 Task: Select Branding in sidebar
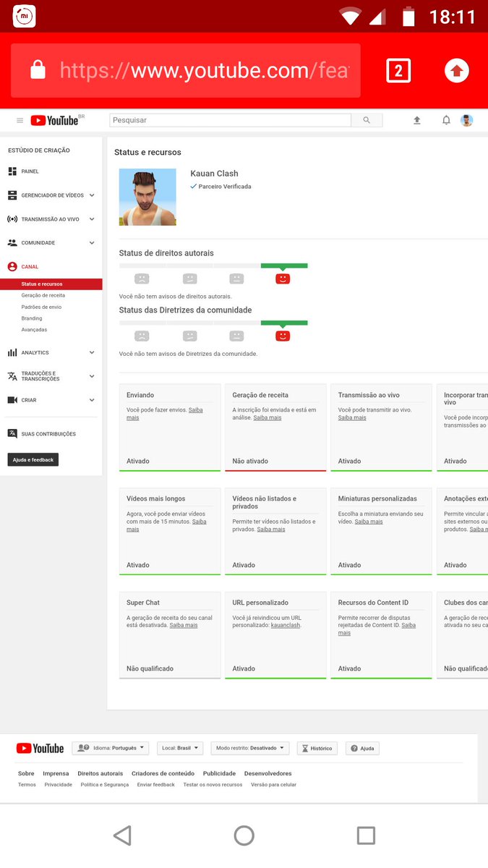32,318
